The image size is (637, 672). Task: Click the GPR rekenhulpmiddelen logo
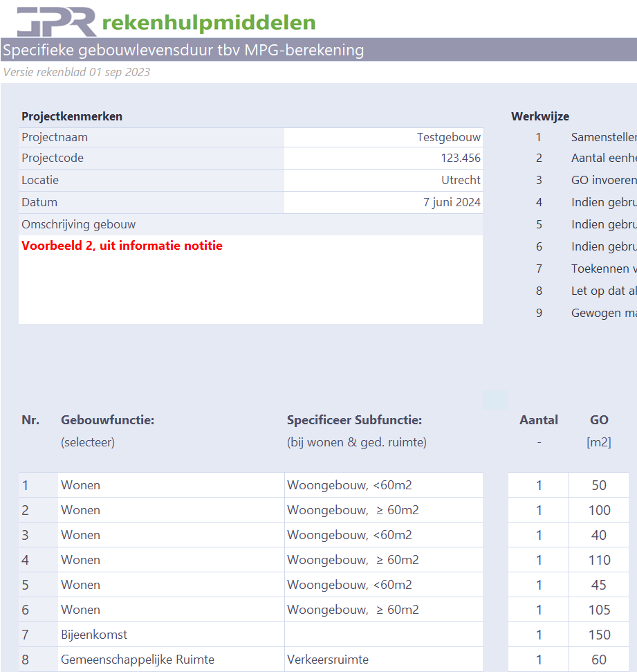pos(166,21)
